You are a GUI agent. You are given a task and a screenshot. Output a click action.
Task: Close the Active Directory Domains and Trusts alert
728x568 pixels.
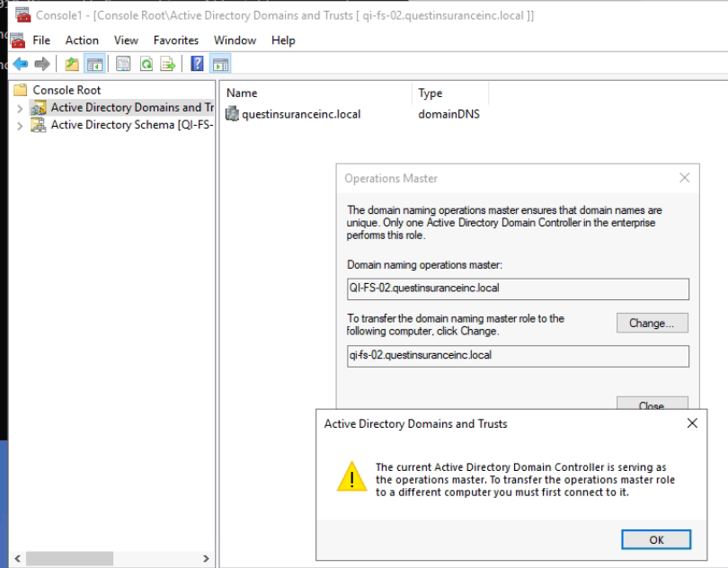point(692,423)
